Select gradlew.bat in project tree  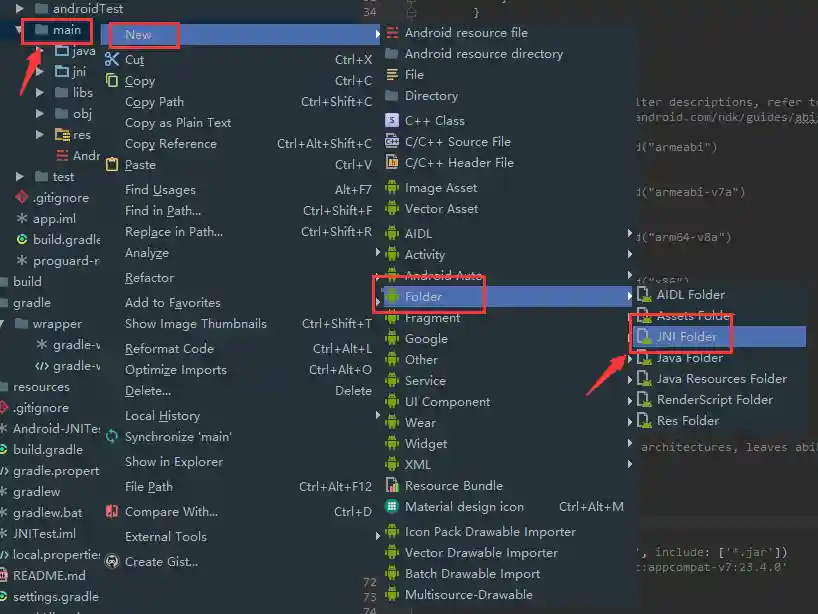pos(47,513)
